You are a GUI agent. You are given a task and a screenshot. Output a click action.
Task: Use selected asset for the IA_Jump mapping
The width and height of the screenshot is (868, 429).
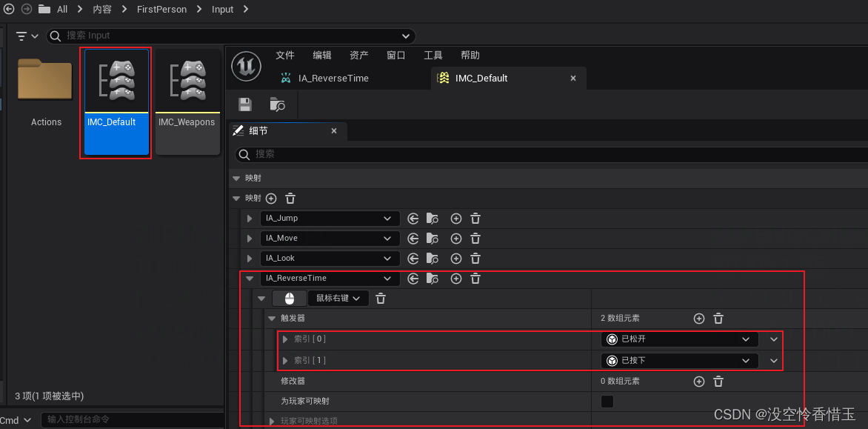pos(413,219)
